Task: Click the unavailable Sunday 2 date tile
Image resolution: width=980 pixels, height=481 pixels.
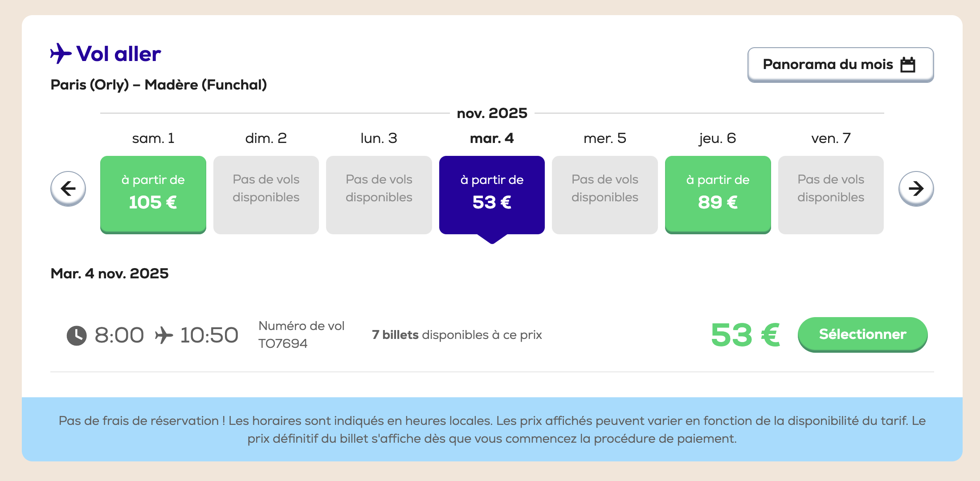Action: [x=266, y=194]
